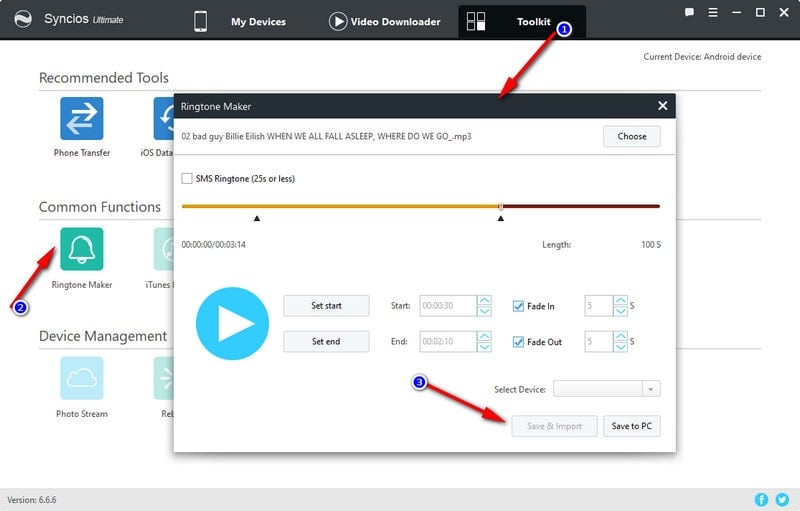Viewport: 800px width, 511px height.
Task: Enable SMS Ringtone checkbox
Action: coord(187,178)
